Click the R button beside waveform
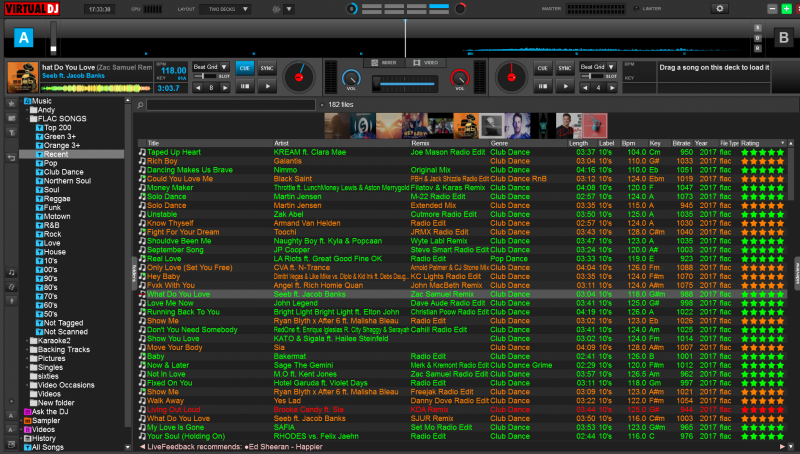Screen dimensions: 800x454 758,48
